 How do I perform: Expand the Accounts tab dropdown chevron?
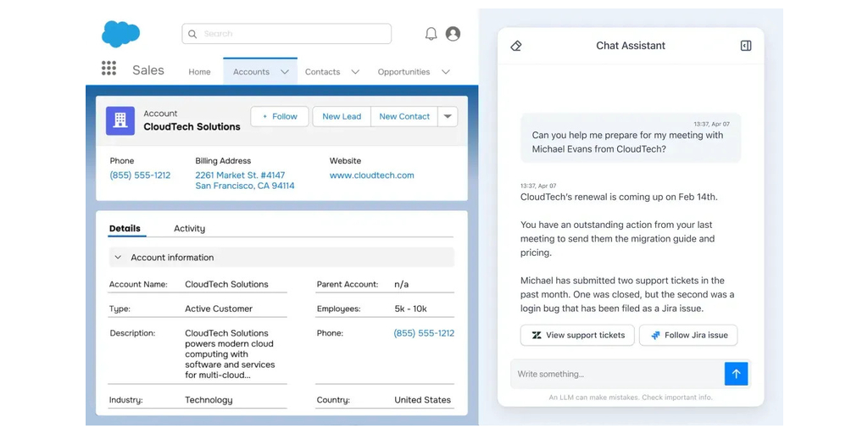(x=285, y=72)
